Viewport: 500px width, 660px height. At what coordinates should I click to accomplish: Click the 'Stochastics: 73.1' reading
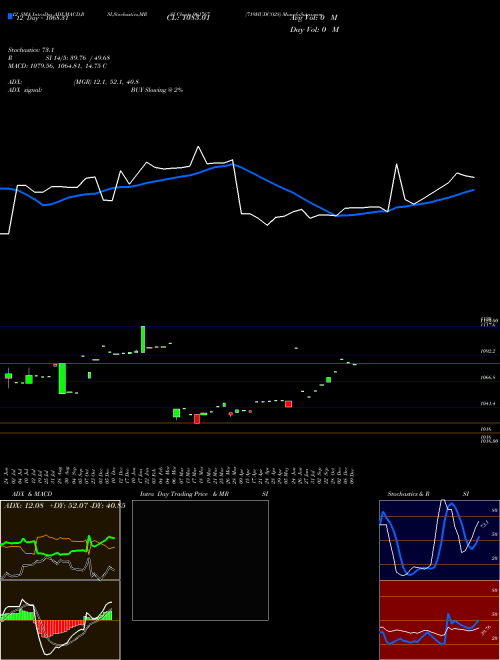pyautogui.click(x=31, y=50)
